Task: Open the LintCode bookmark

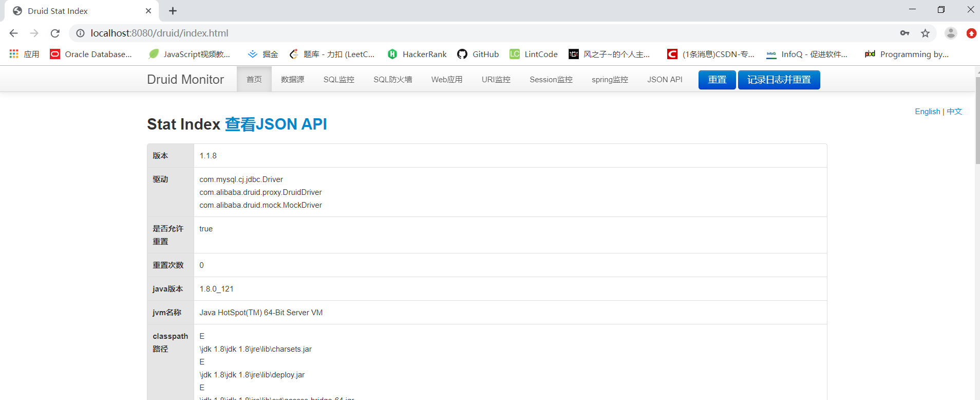Action: 534,54
